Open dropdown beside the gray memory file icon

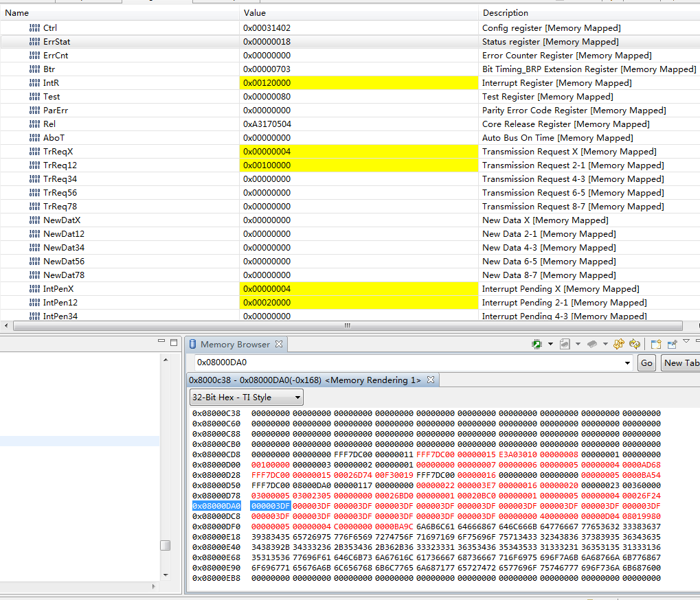click(578, 344)
